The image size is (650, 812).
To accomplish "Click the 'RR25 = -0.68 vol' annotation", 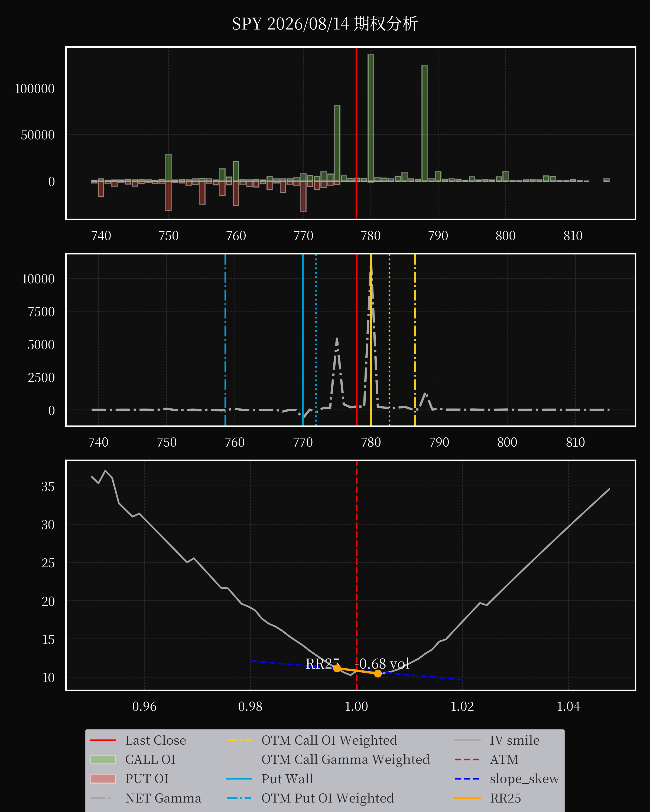I will pos(357,663).
